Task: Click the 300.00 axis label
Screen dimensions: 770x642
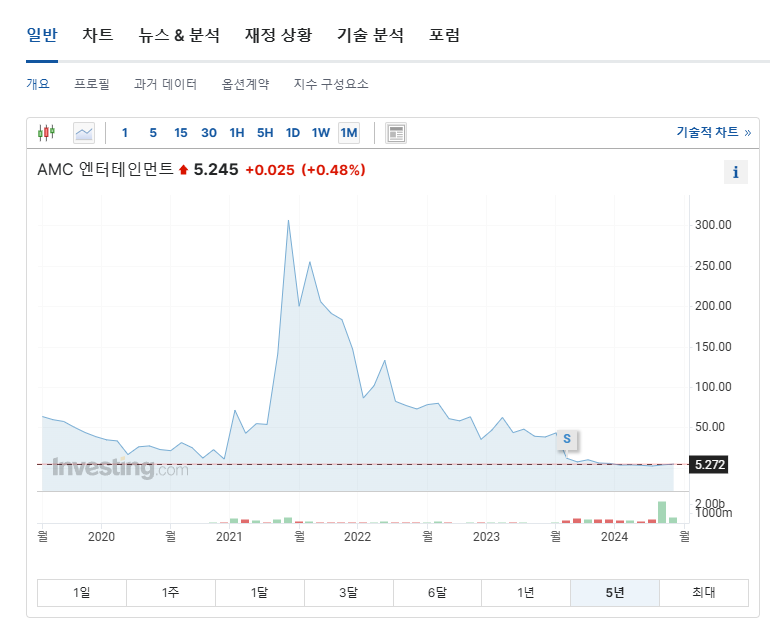Action: (713, 225)
